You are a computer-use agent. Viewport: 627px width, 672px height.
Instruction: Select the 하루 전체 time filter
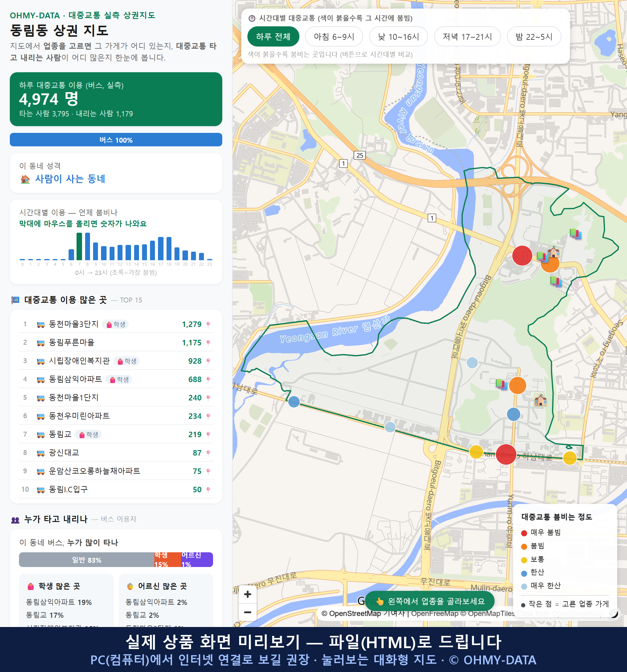[273, 36]
